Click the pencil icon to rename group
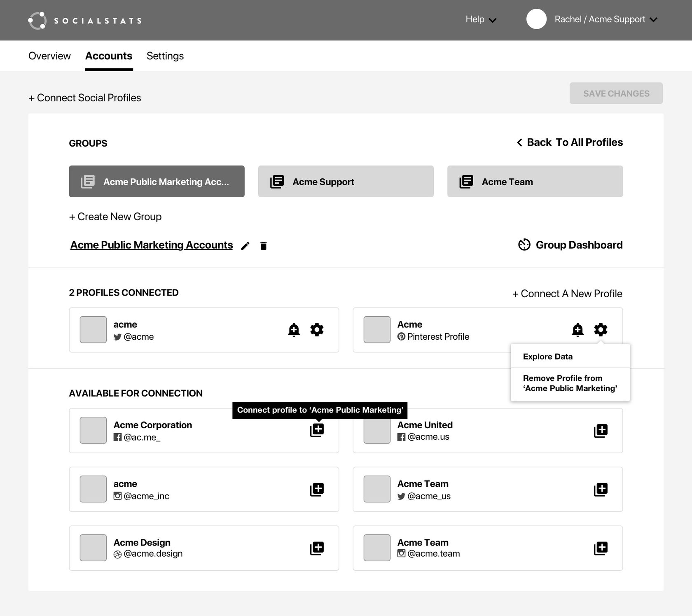692x616 pixels. coord(245,246)
